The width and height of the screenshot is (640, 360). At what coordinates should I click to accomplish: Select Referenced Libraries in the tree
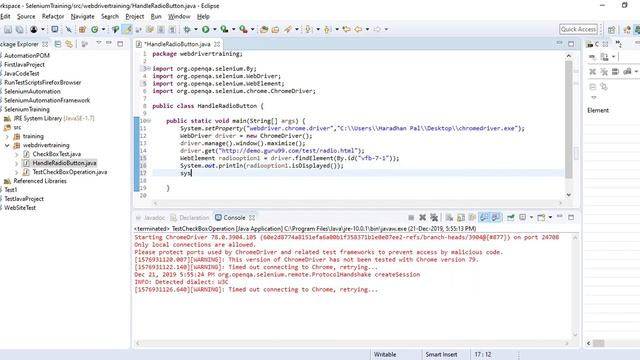40,181
